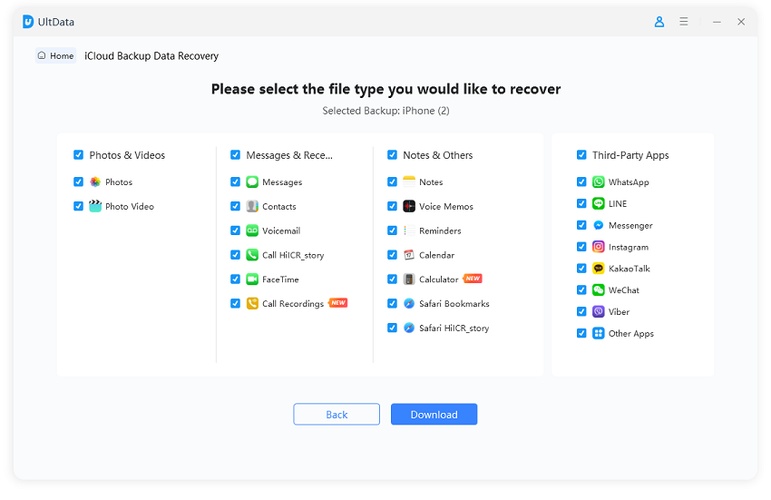The width and height of the screenshot is (771, 500).
Task: Click the UltData logo icon
Action: [x=28, y=22]
